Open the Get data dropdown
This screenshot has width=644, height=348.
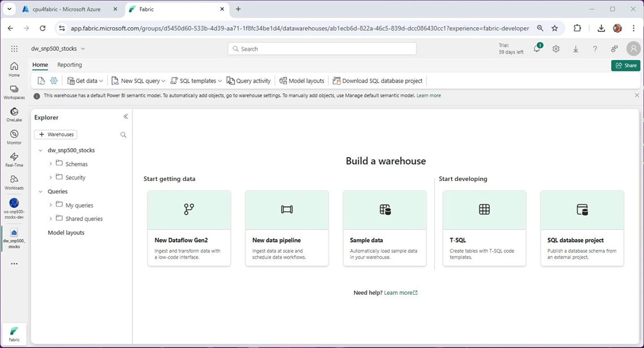click(85, 81)
